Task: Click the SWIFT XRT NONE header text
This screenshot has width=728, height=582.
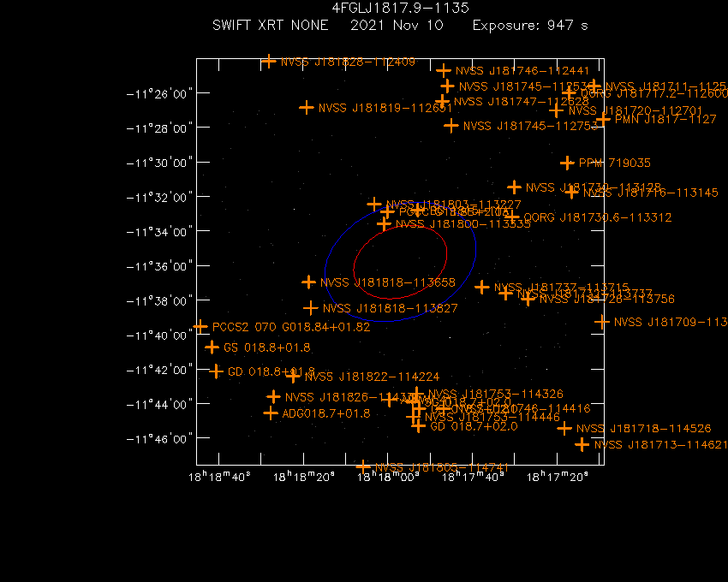Action: pyautogui.click(x=270, y=25)
